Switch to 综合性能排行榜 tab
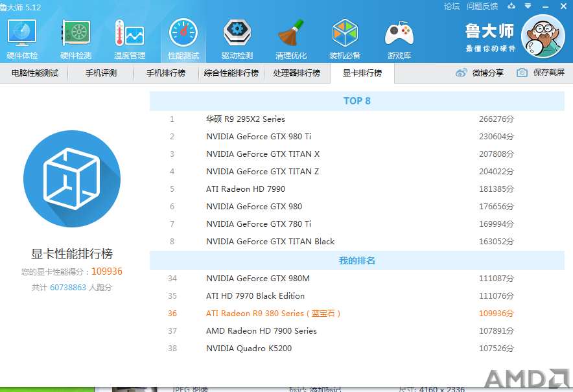This screenshot has height=392, width=573. tap(231, 73)
